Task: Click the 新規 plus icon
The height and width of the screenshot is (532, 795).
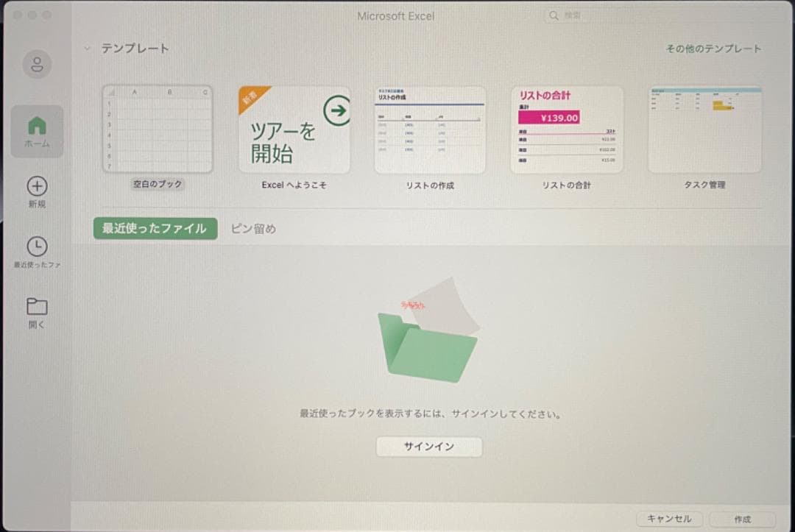Action: tap(37, 185)
